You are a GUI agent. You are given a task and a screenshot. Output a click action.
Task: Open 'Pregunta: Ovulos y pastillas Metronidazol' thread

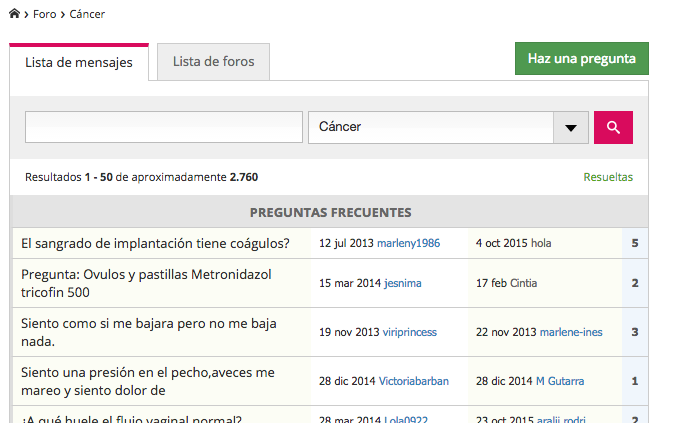click(x=146, y=283)
